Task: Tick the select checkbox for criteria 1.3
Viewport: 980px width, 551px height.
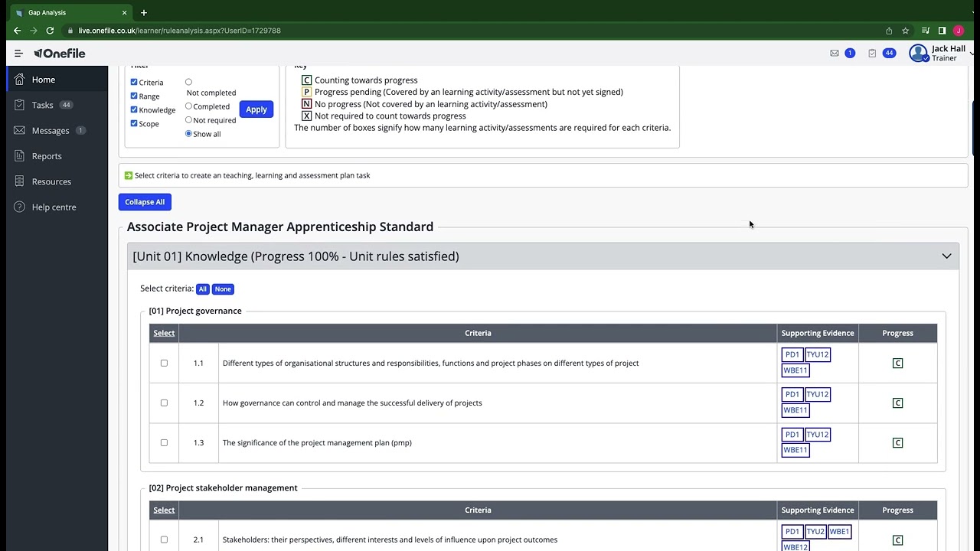Action: 164,442
